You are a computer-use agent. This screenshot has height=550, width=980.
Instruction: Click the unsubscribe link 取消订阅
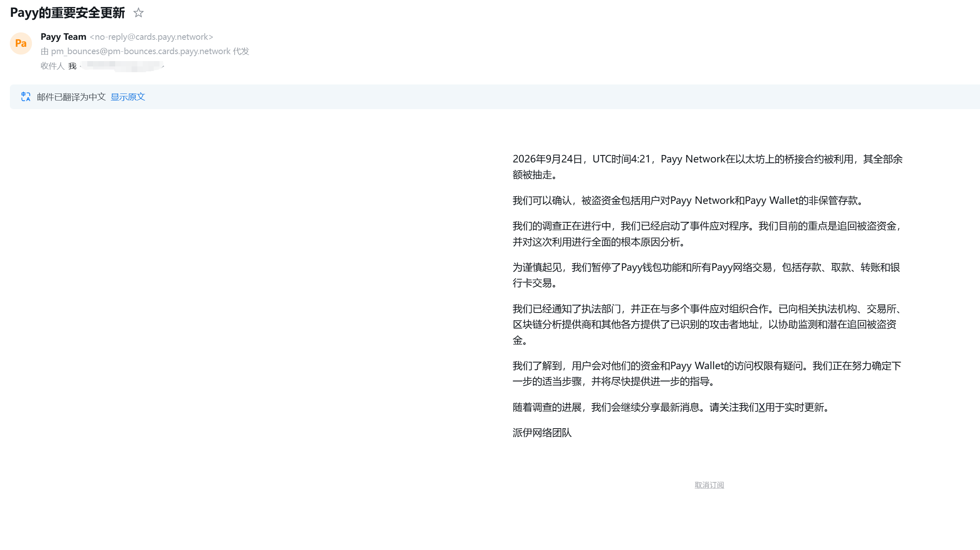(x=709, y=485)
